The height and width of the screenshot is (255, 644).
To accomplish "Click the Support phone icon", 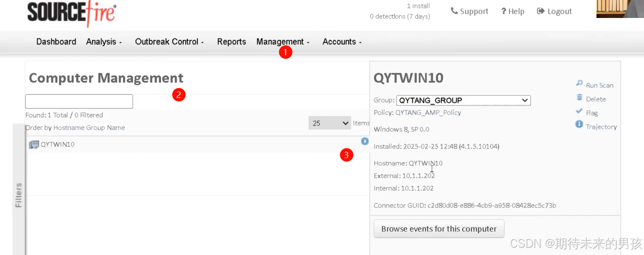I will click(x=454, y=11).
